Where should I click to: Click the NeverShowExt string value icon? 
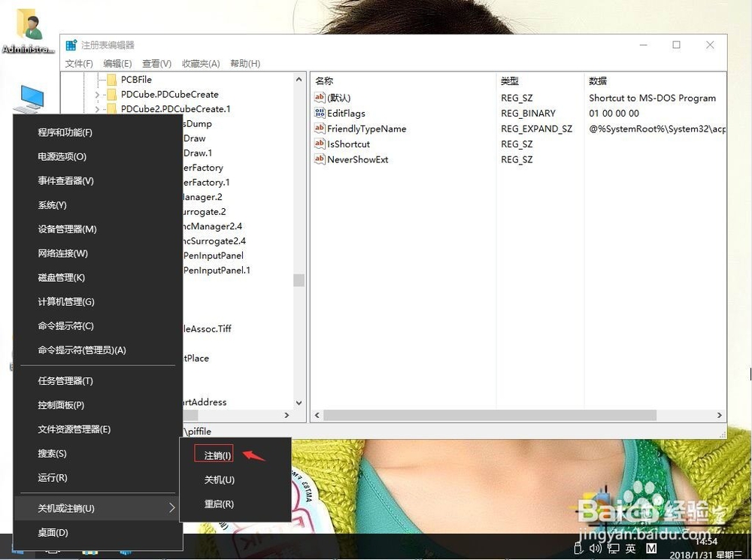point(320,159)
